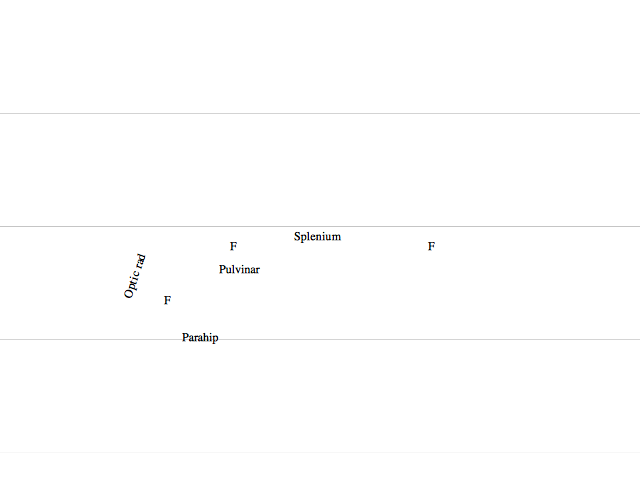
Task: Click the word rad in the rotated label
Action: (x=140, y=261)
